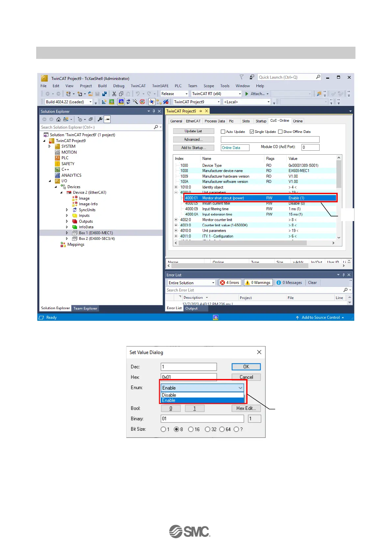Uncheck the Single Update checkbox
The width and height of the screenshot is (392, 554).
click(252, 132)
